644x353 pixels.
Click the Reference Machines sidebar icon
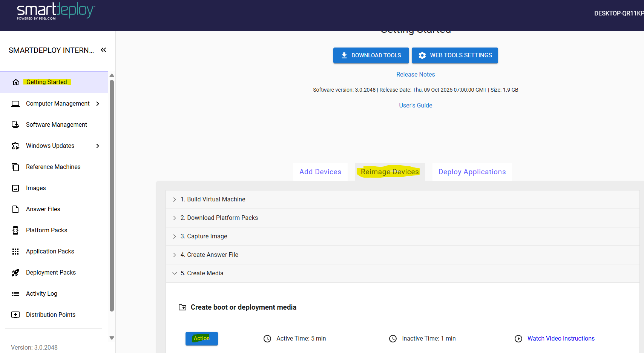point(15,167)
